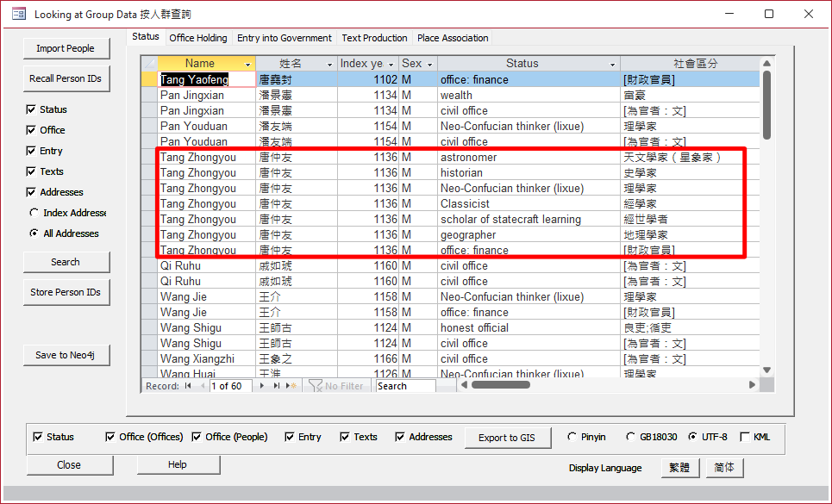Go to first record navigation arrow
832x504 pixels.
tap(188, 386)
